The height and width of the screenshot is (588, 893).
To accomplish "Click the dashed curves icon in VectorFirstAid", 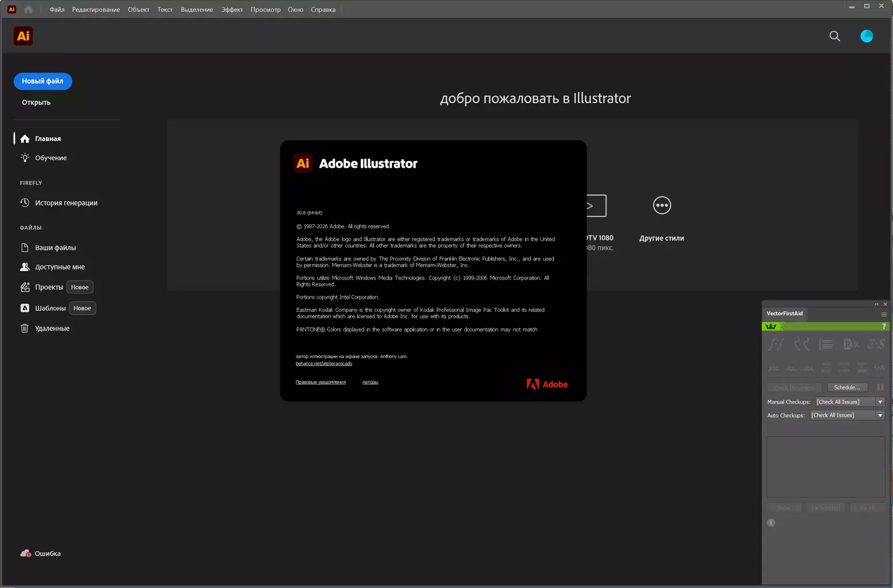I will point(801,344).
